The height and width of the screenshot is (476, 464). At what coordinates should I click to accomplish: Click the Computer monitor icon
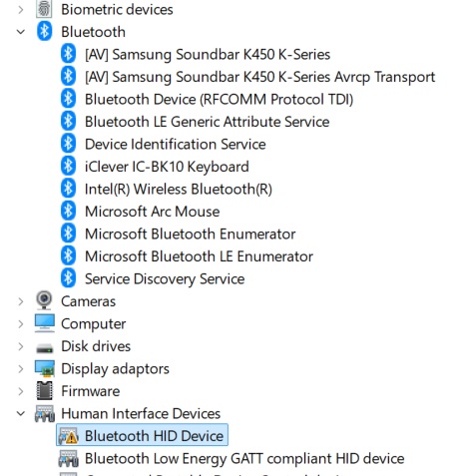pyautogui.click(x=45, y=323)
